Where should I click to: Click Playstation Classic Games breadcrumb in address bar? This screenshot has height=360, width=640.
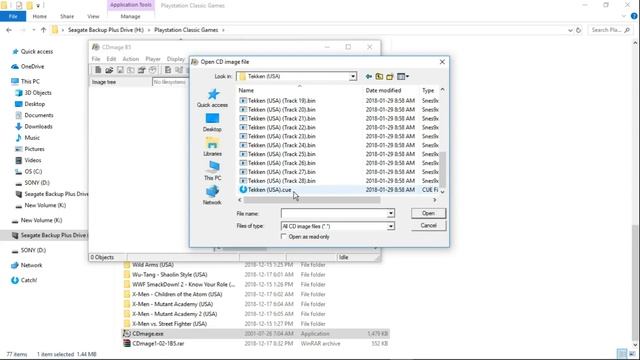(186, 30)
